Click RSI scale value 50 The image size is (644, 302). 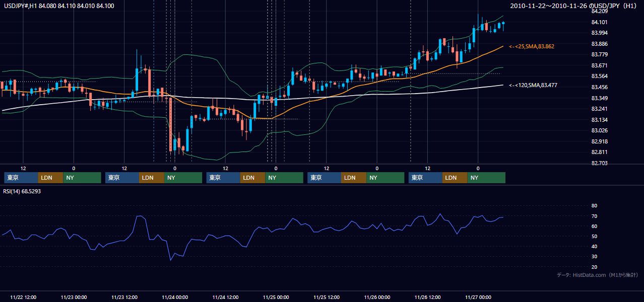(594, 236)
